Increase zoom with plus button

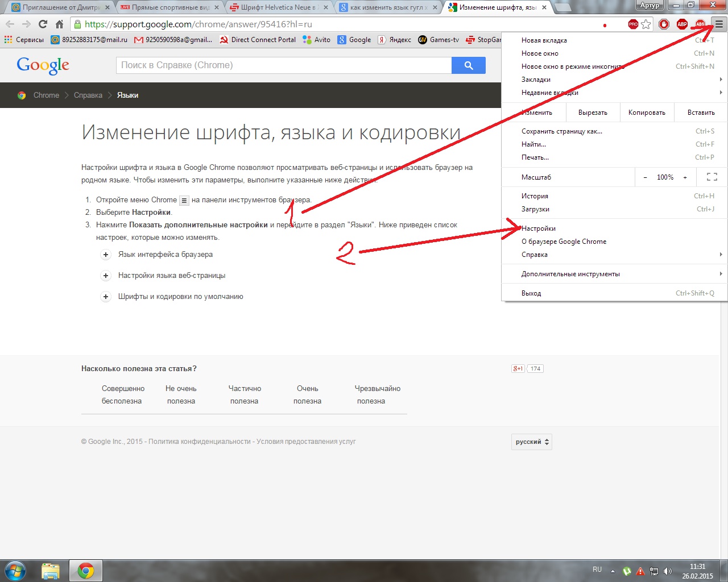coord(685,177)
